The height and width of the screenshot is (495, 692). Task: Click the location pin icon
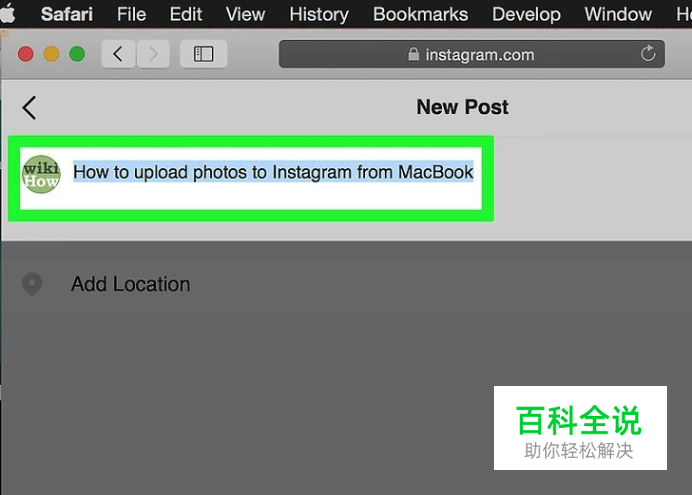32,284
